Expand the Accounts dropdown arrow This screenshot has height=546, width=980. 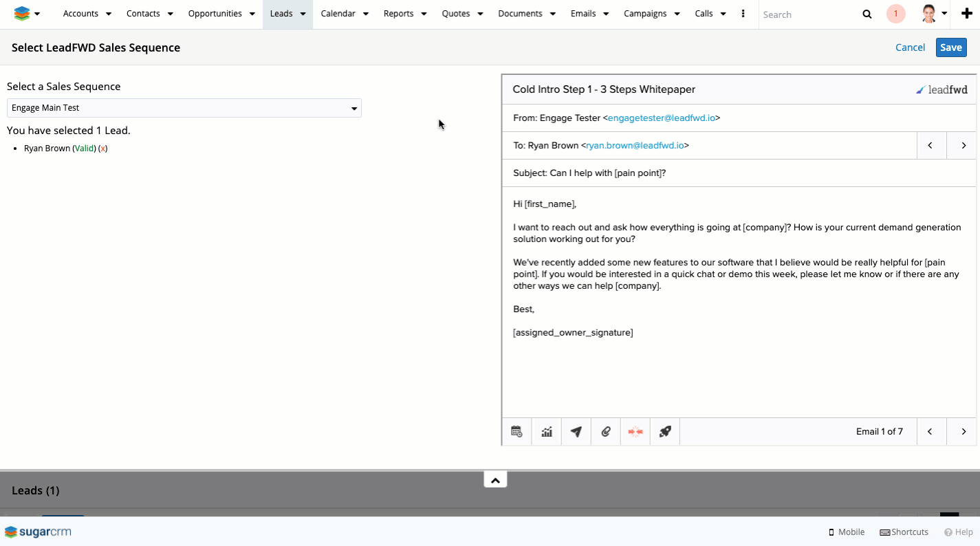pos(109,14)
